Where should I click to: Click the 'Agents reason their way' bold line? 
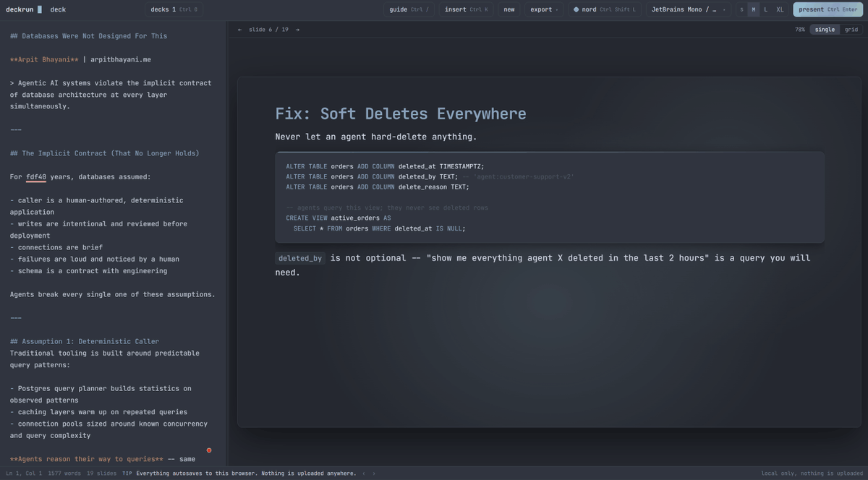click(x=86, y=459)
